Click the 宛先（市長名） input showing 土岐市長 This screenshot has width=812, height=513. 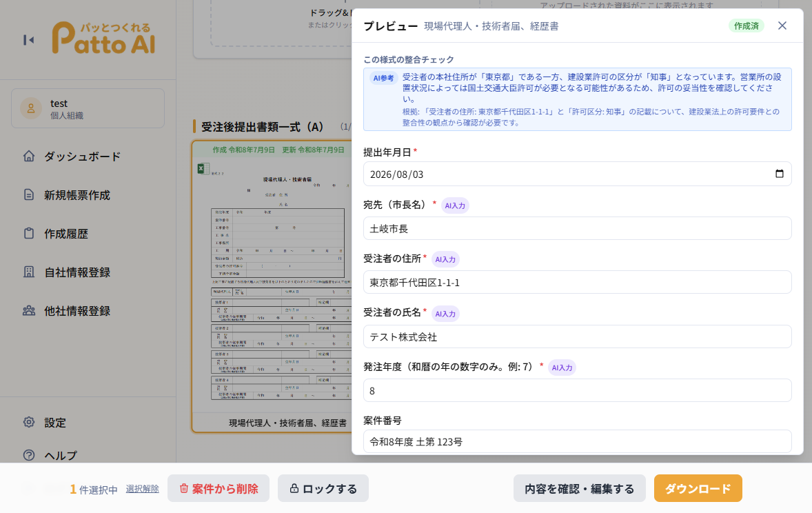(578, 228)
